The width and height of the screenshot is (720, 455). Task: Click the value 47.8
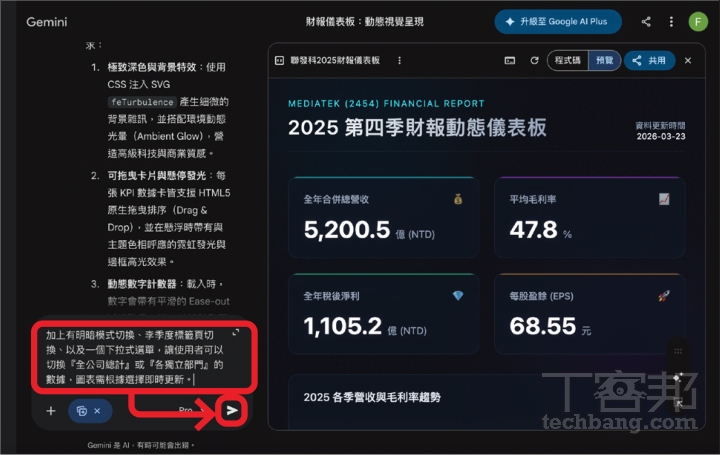tap(533, 230)
